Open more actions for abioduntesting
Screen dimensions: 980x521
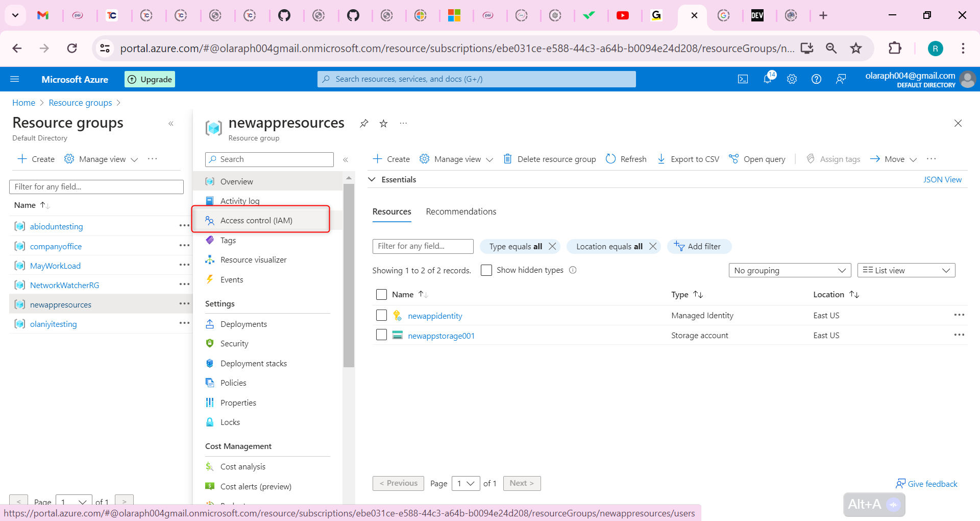coord(184,226)
